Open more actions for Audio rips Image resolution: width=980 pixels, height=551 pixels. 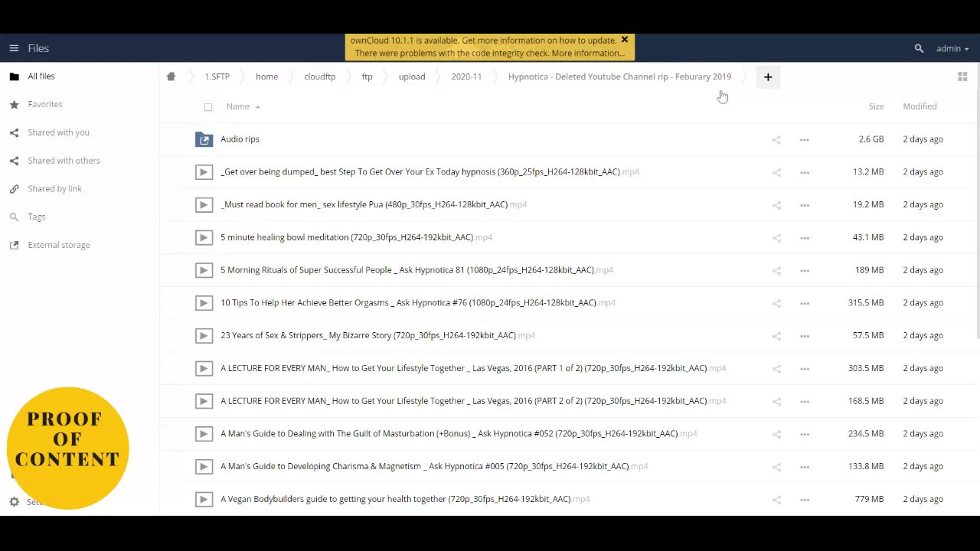[804, 139]
